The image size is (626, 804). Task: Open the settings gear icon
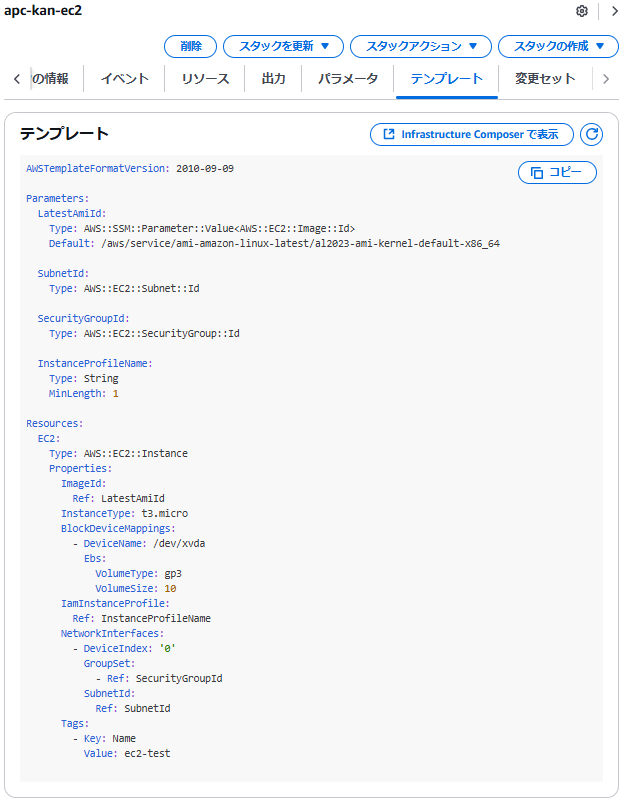point(581,11)
